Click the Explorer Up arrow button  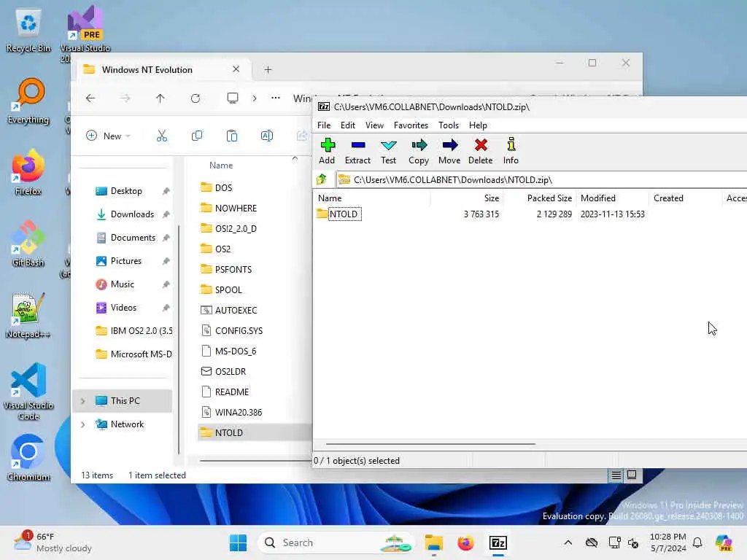160,98
